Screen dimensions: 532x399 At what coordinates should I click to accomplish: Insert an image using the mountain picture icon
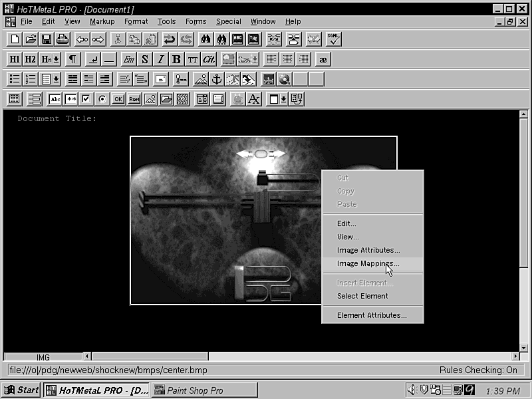[201, 79]
